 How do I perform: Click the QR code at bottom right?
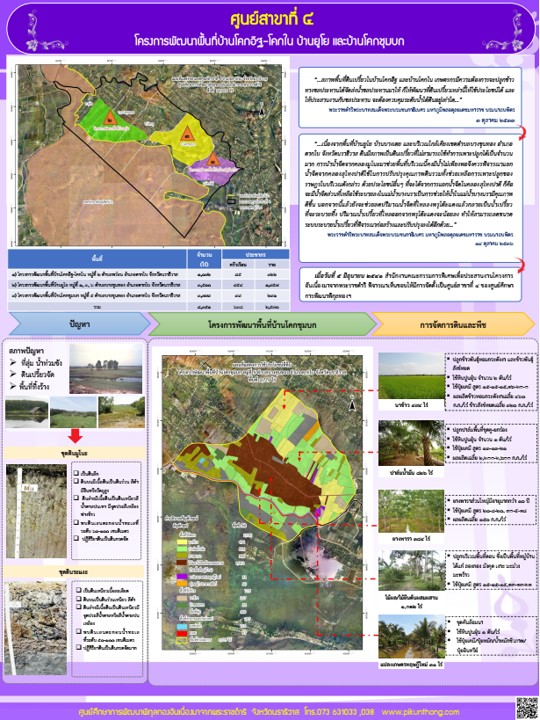coord(526,708)
